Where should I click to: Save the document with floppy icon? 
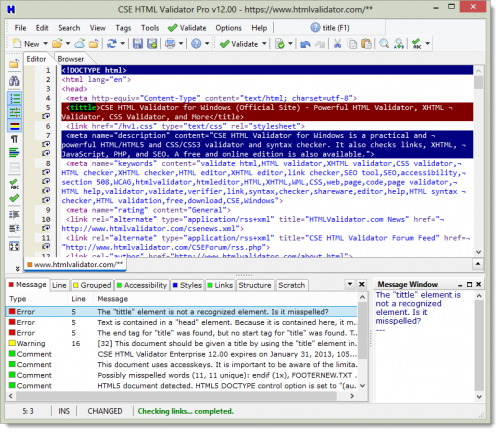[138, 43]
